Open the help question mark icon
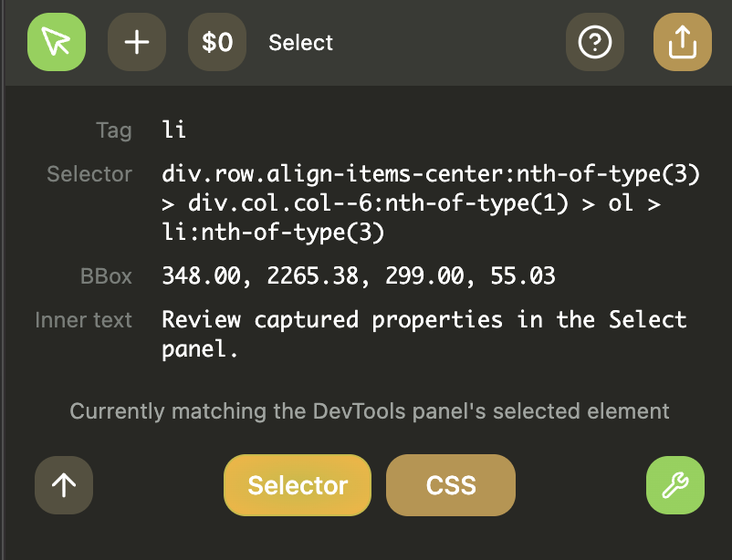 [595, 42]
